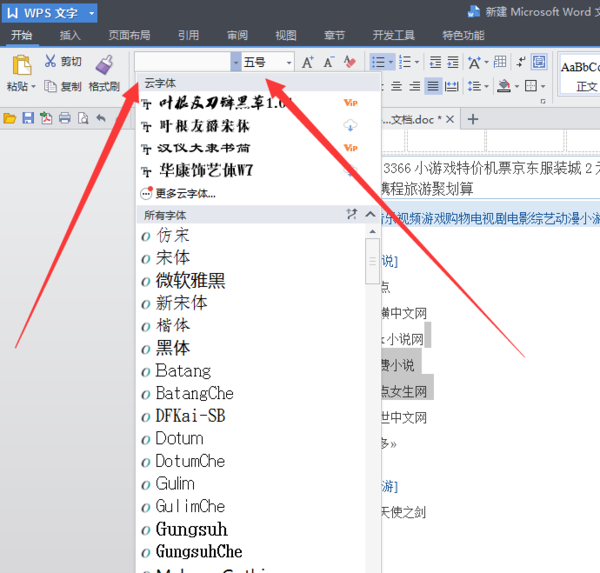600x573 pixels.
Task: Decrease indent using the outdent icon
Action: click(435, 62)
